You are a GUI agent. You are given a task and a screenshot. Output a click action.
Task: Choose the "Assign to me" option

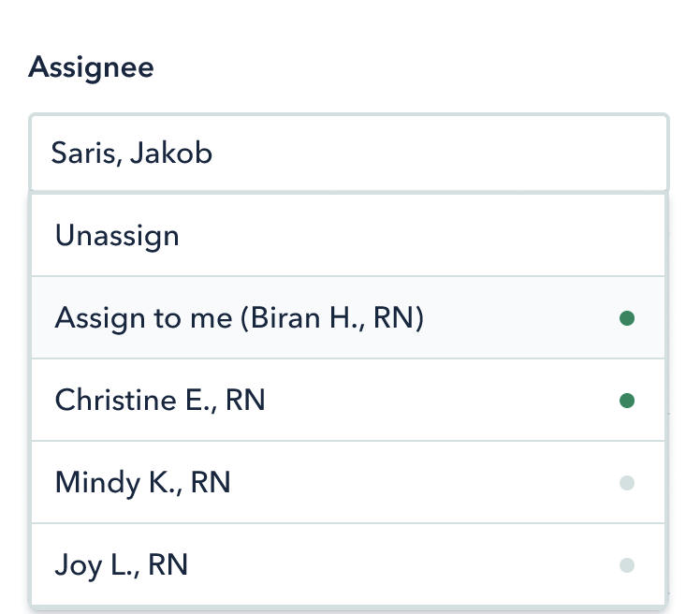(x=240, y=319)
